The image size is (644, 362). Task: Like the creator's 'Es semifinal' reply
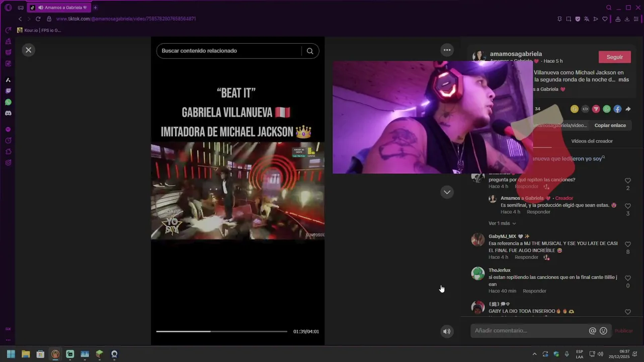627,206
